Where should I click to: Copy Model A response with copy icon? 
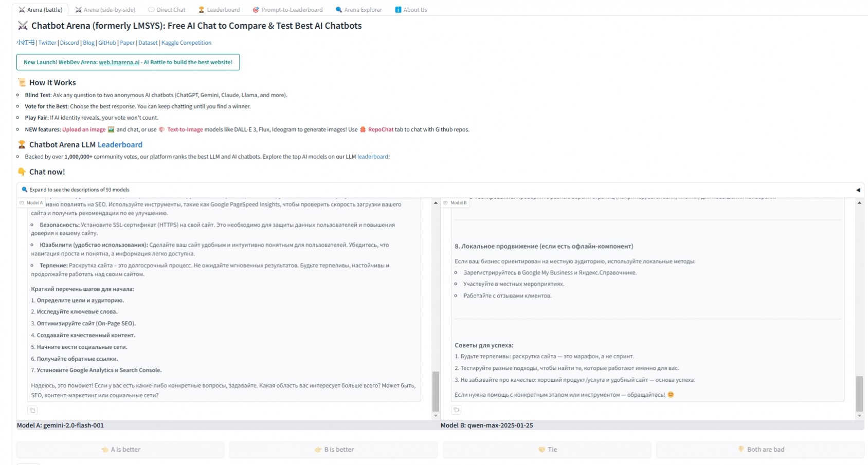point(32,410)
